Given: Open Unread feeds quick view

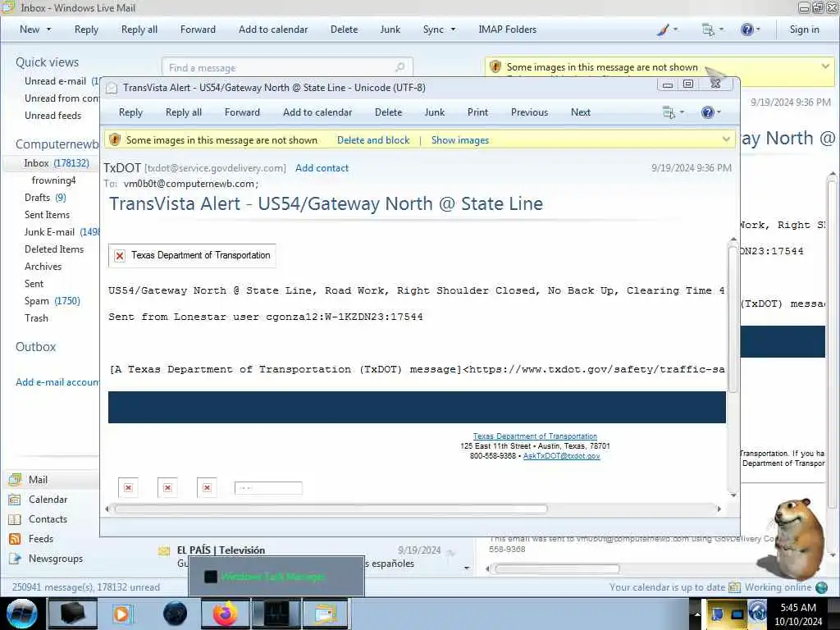Looking at the screenshot, I should 52,116.
